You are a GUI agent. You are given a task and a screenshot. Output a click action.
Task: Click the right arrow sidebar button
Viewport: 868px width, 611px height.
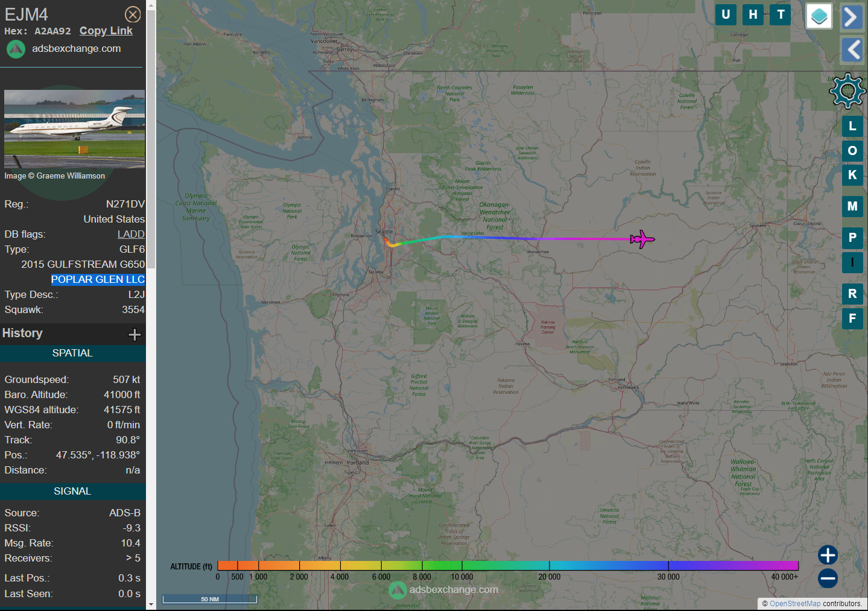852,17
